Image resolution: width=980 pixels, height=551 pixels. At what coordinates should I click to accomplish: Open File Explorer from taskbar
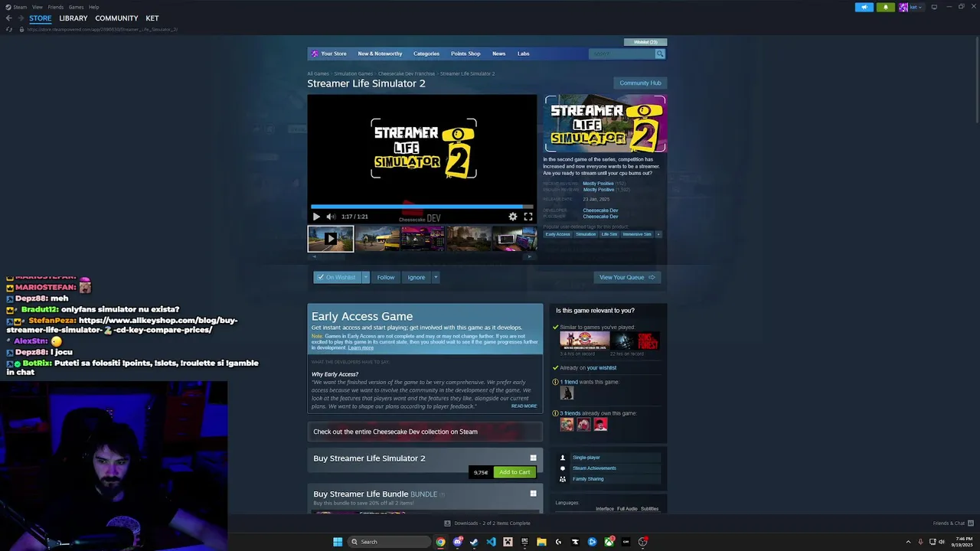pos(541,542)
